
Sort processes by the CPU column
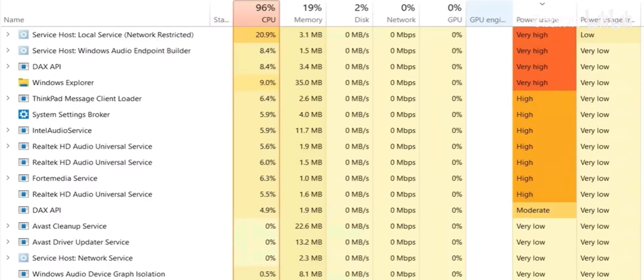(257, 13)
